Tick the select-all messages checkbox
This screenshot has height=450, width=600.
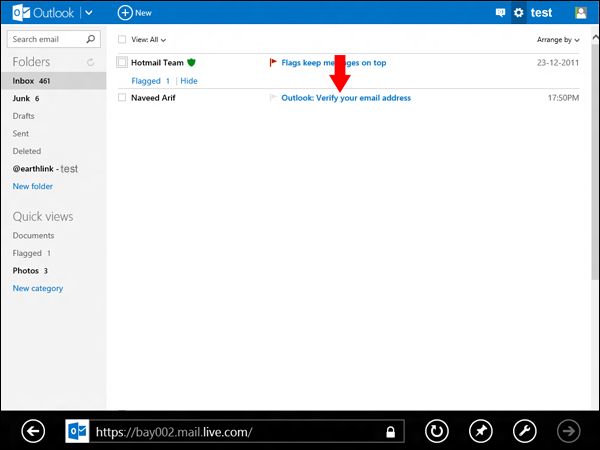point(122,39)
